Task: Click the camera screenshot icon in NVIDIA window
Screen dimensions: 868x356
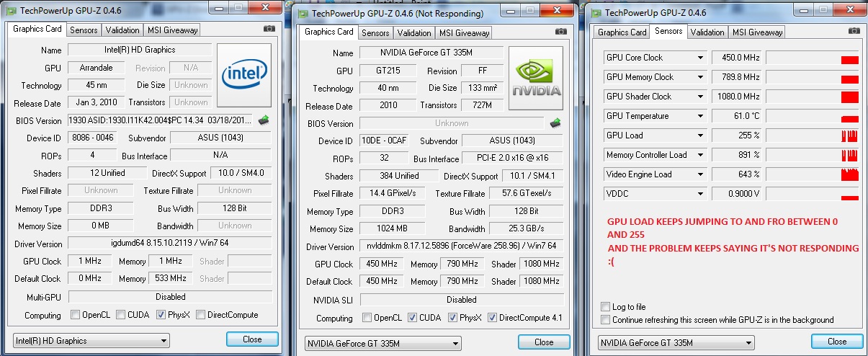Action: point(560,32)
